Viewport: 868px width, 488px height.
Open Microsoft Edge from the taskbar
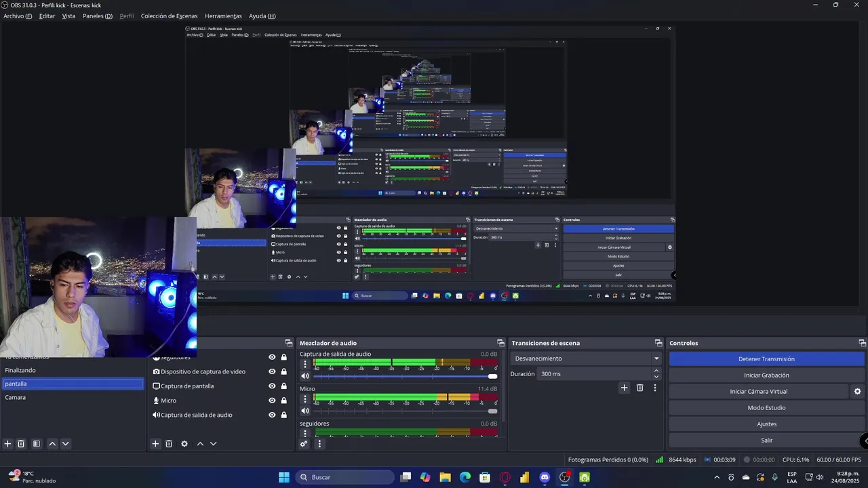point(465,477)
